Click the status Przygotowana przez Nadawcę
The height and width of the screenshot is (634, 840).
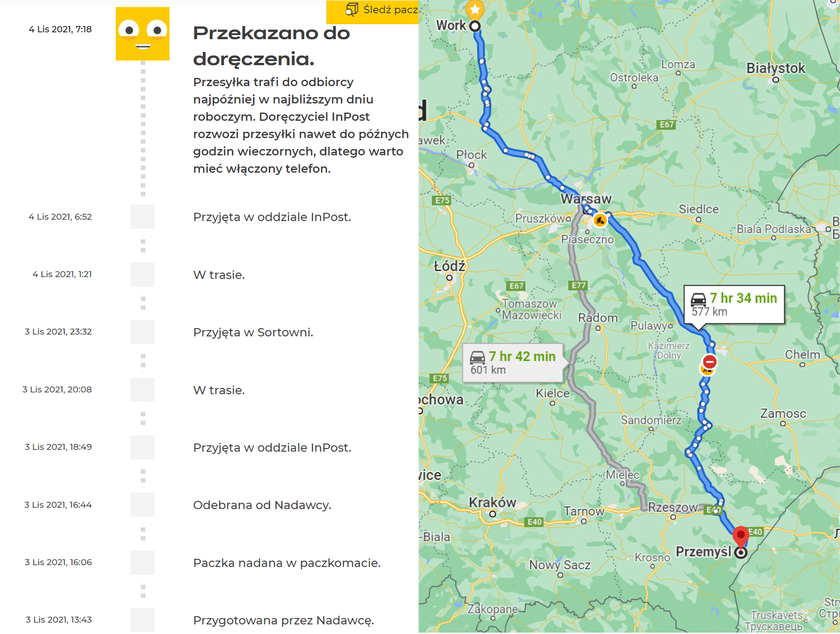coord(283,620)
